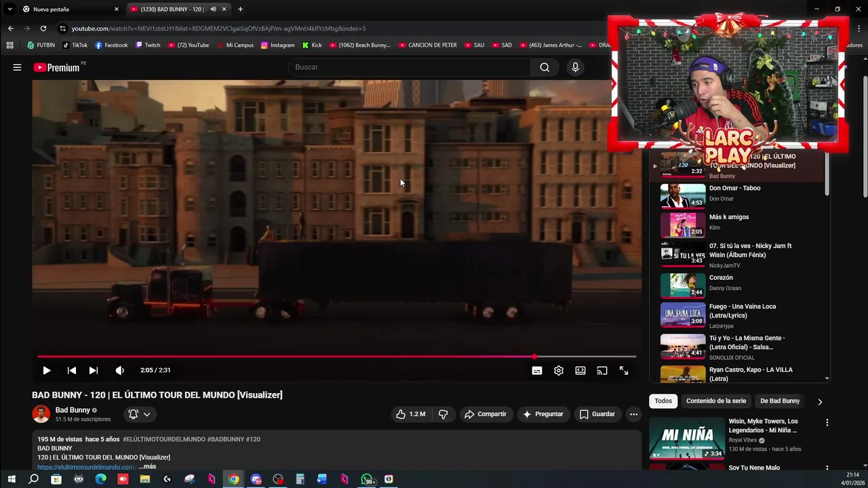Screen dimensions: 868x488
Task: Toggle subtitles on the player
Action: pyautogui.click(x=537, y=371)
